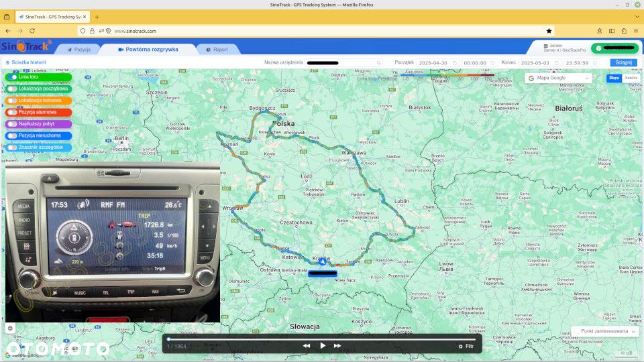Click the playback progress slider track

click(321, 339)
